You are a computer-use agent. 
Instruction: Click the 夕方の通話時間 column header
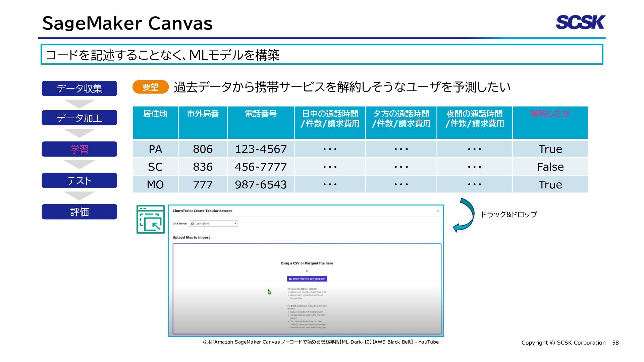click(401, 122)
